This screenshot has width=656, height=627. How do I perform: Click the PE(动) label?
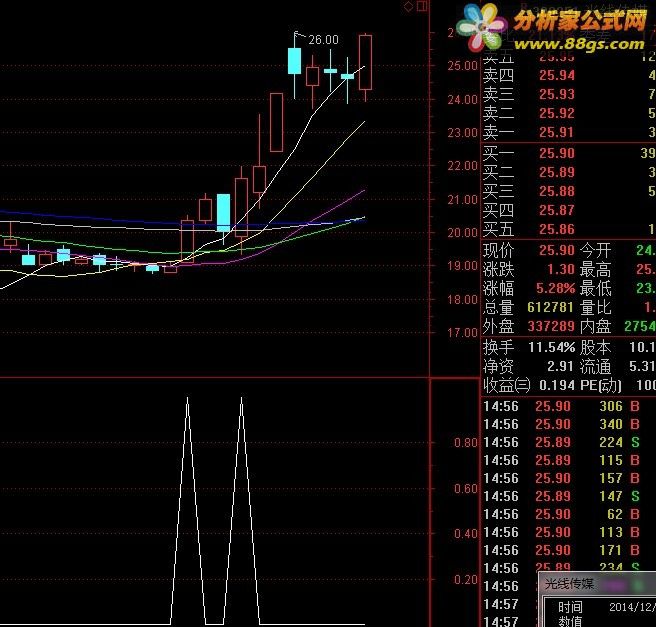click(601, 385)
